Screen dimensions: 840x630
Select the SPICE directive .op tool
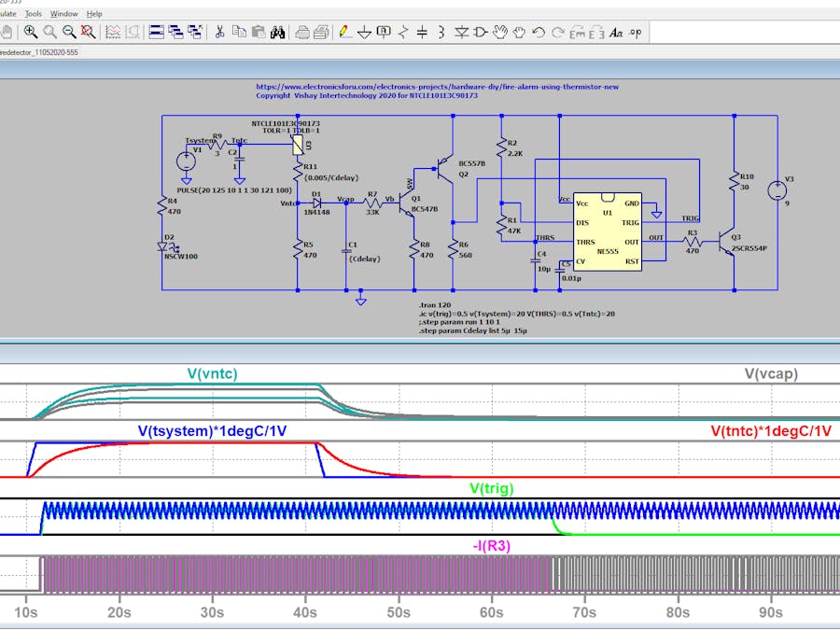636,32
